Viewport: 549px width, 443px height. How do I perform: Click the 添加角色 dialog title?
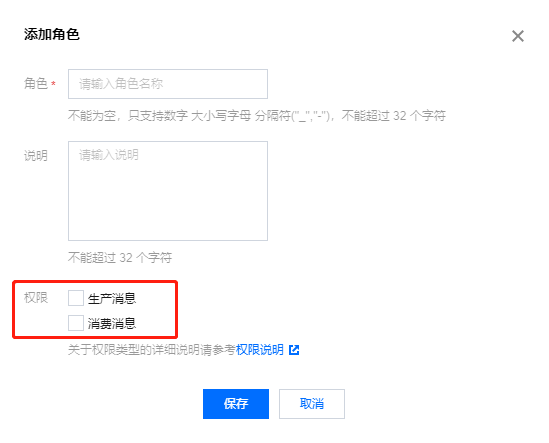click(x=52, y=34)
